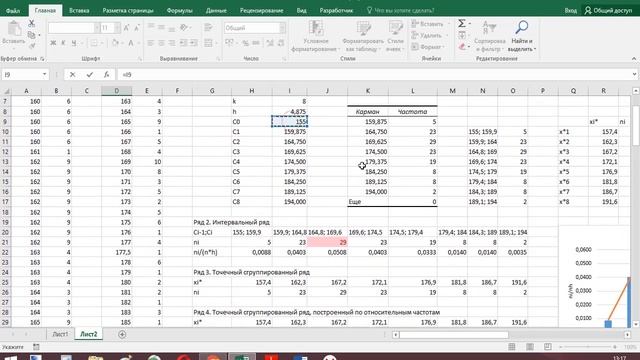Add a new sheet with the plus button
The height and width of the screenshot is (360, 640).
pos(122,334)
